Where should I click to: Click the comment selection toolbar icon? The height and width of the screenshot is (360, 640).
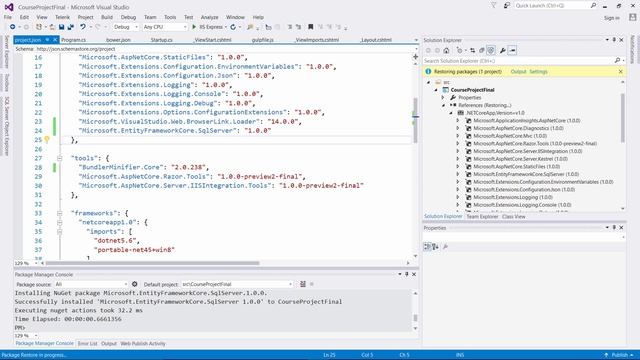(x=289, y=27)
